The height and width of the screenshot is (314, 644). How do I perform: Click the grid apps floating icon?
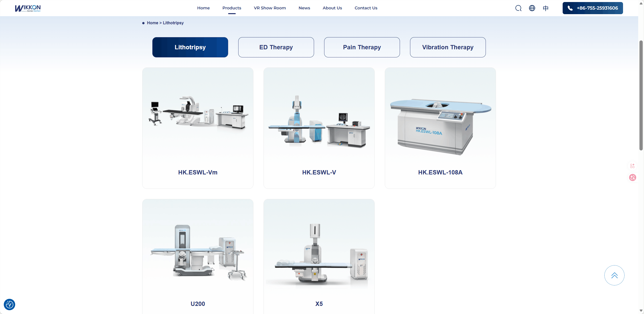pyautogui.click(x=632, y=166)
